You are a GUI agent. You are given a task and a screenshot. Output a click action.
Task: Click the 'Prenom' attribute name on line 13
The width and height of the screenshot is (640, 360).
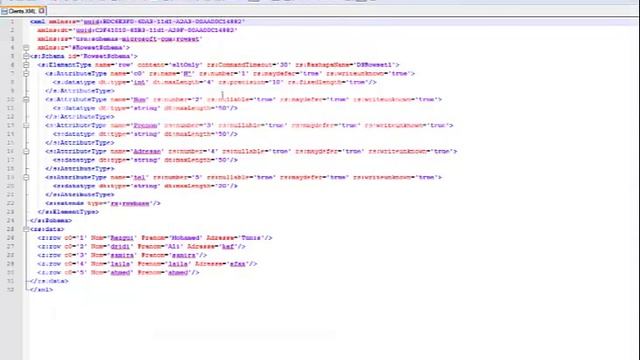tap(145, 126)
